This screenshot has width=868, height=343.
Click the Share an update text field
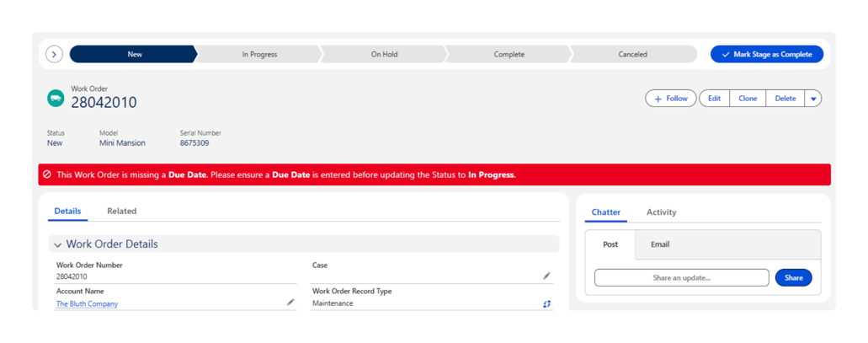tap(681, 277)
